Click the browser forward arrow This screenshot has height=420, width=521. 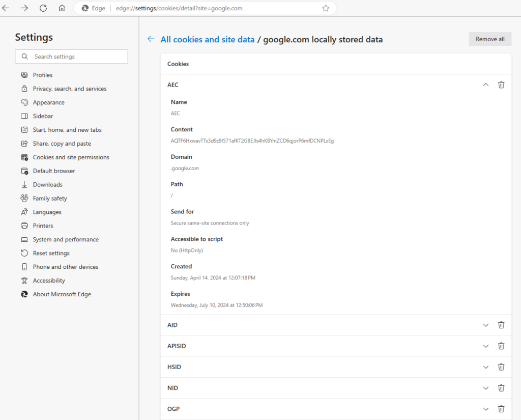pos(24,8)
